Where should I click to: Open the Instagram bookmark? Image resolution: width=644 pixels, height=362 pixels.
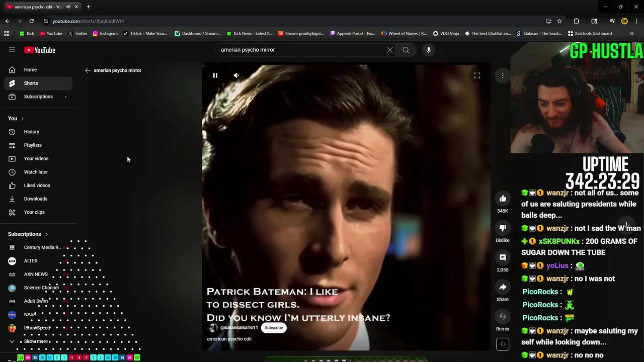pyautogui.click(x=105, y=34)
